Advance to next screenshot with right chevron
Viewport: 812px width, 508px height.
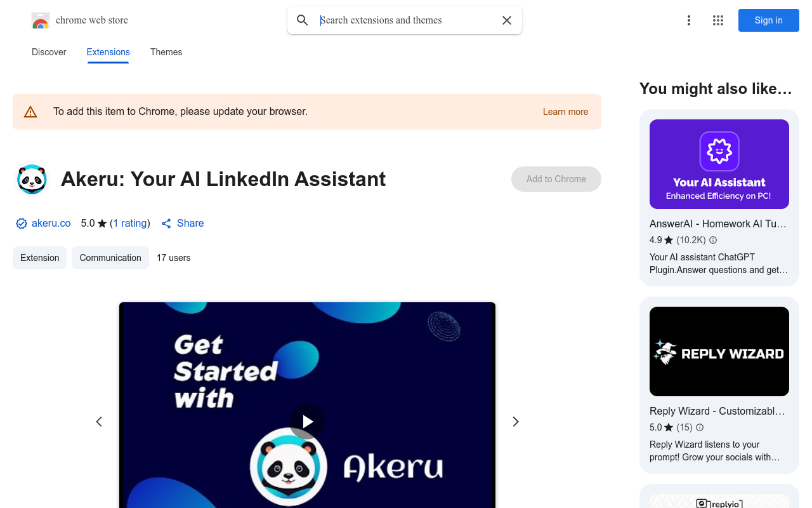[516, 422]
